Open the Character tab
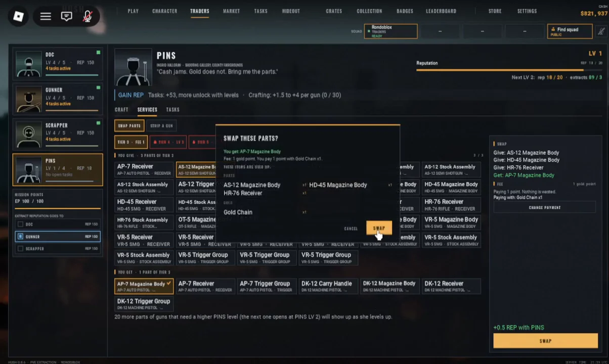This screenshot has height=364, width=609. pos(165,11)
